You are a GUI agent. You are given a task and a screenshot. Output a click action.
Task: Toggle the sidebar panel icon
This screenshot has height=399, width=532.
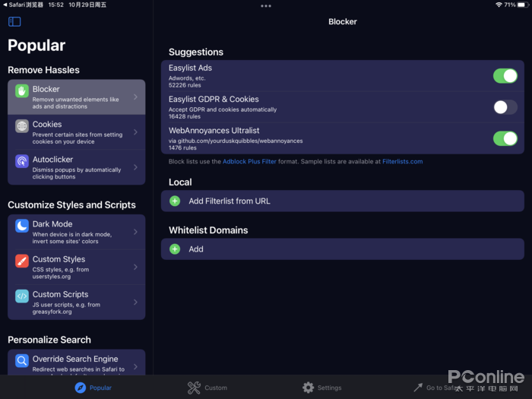pos(14,22)
